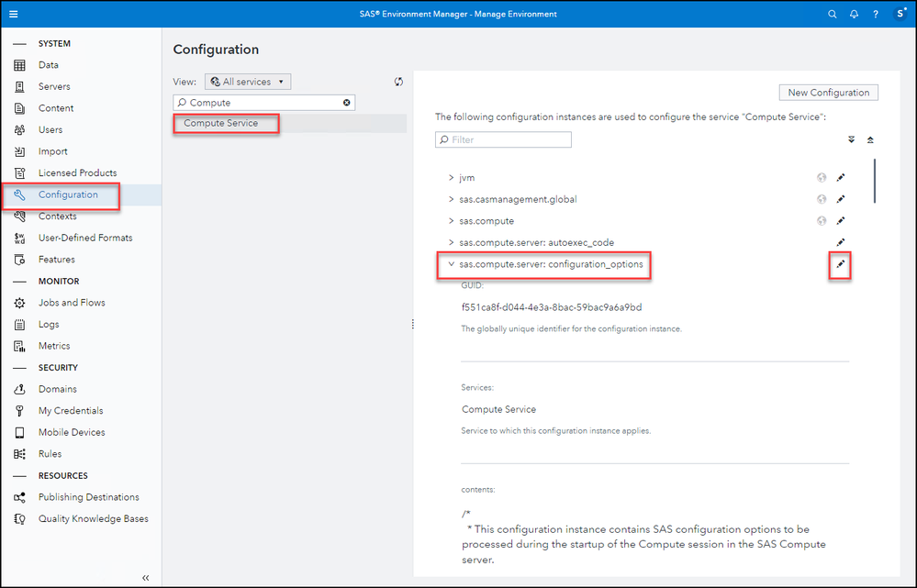Click the search magnifier icon in header

coord(833,14)
